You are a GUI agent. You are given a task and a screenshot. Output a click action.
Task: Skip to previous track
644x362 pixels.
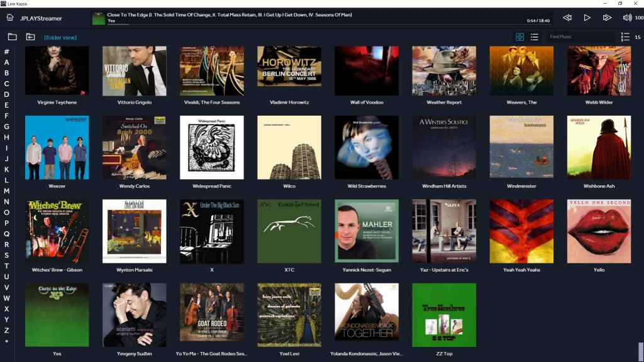[x=567, y=18]
